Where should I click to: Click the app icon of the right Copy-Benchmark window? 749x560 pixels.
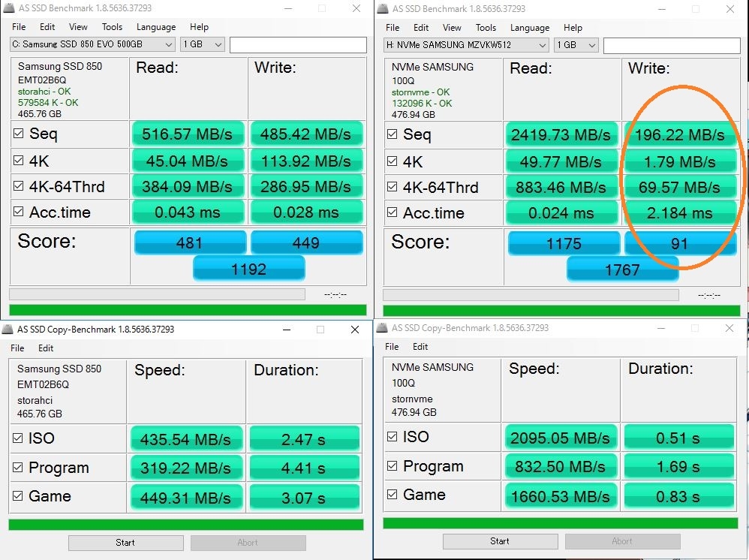coord(382,328)
